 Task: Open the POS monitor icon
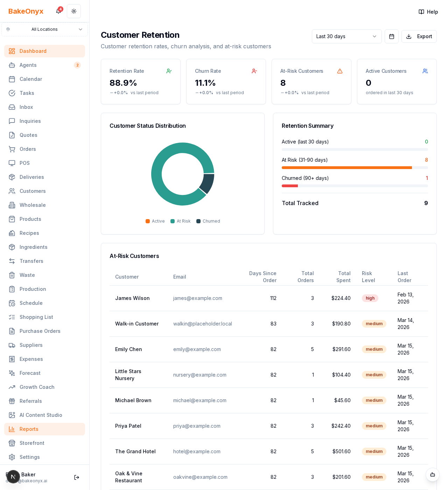[x=12, y=163]
